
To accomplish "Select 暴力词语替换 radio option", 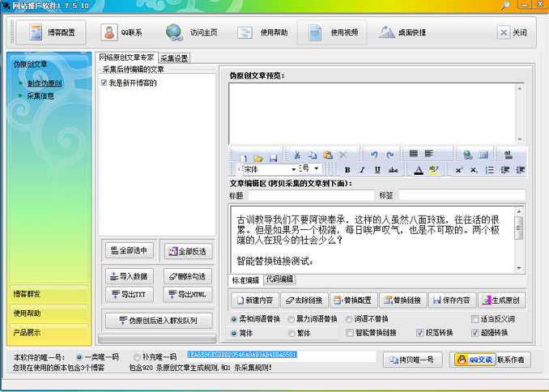I will [291, 319].
